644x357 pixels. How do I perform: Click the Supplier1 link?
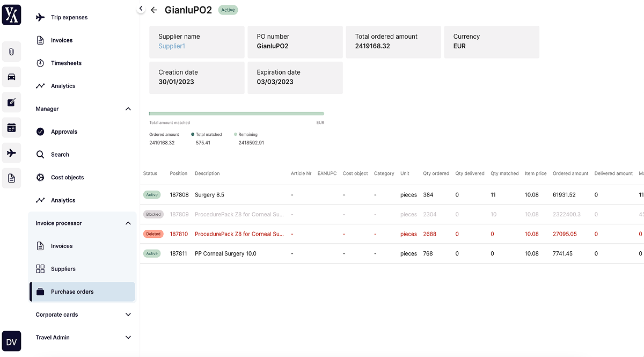(171, 46)
